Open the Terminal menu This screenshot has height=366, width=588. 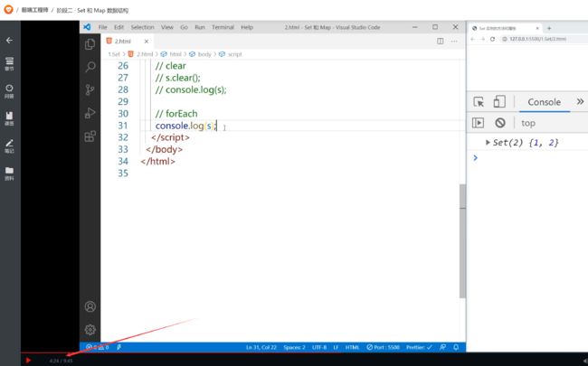223,27
